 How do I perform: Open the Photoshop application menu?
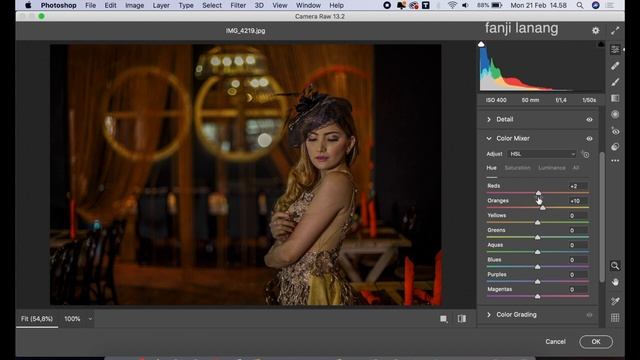pyautogui.click(x=58, y=5)
